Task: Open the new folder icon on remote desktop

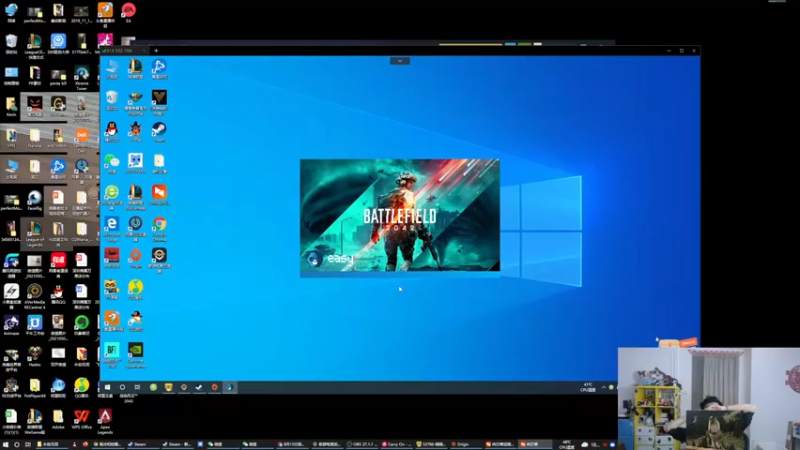Action: point(159,163)
